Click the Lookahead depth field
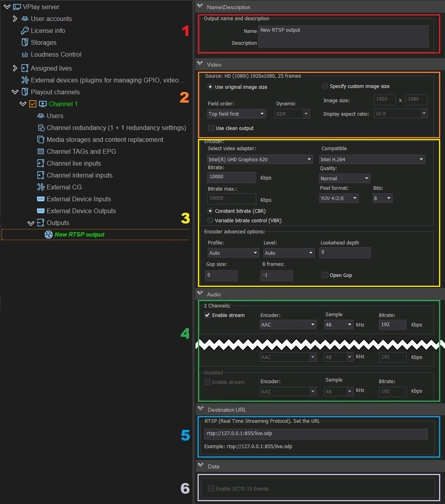Viewport: 445px width, 504px height. (x=345, y=252)
